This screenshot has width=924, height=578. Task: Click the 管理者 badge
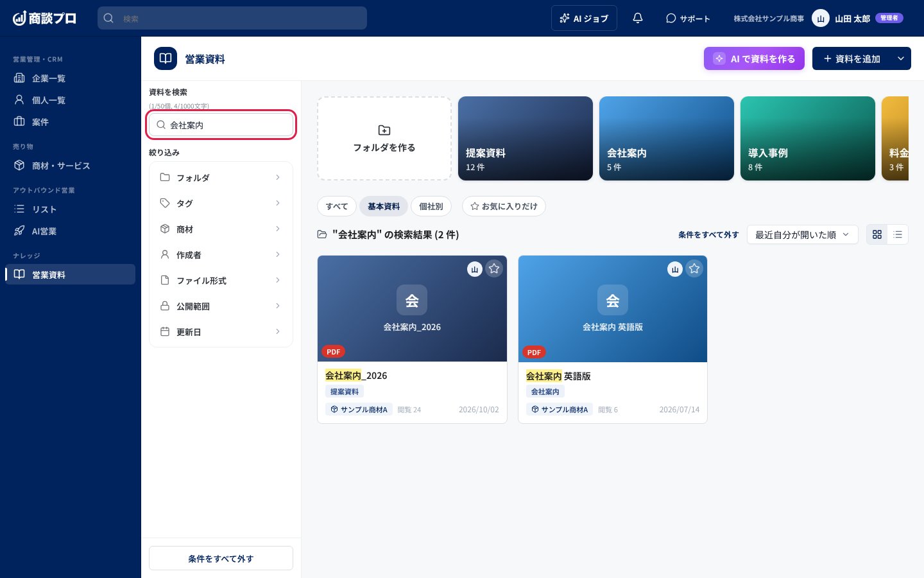coord(889,18)
